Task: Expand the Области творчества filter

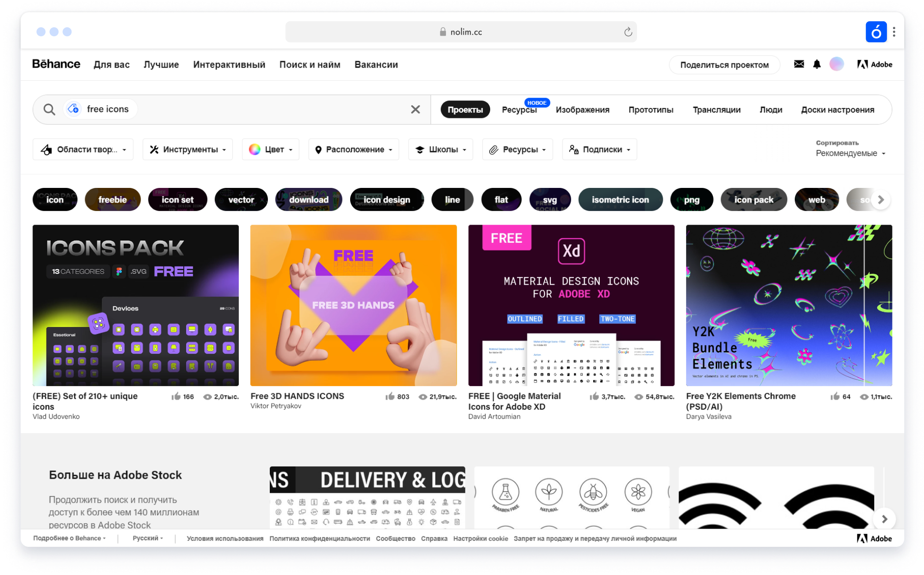Action: (x=83, y=149)
